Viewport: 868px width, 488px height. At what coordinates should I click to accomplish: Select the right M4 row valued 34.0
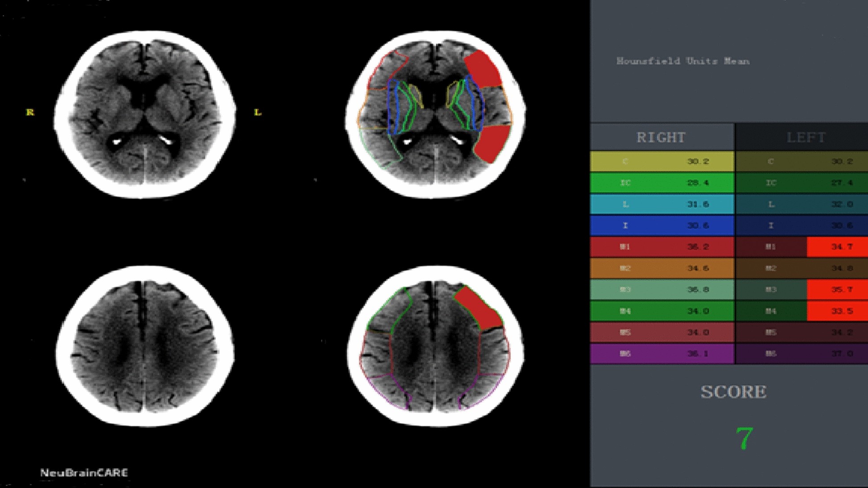click(662, 311)
